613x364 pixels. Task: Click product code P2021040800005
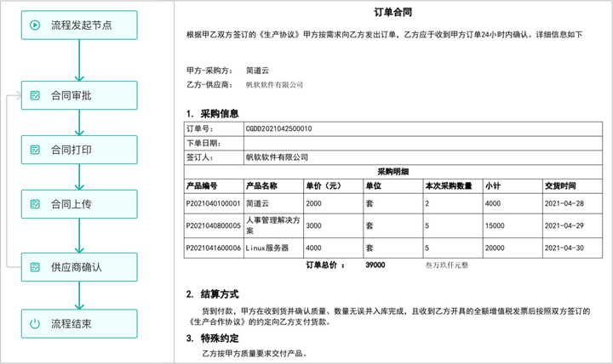(213, 225)
